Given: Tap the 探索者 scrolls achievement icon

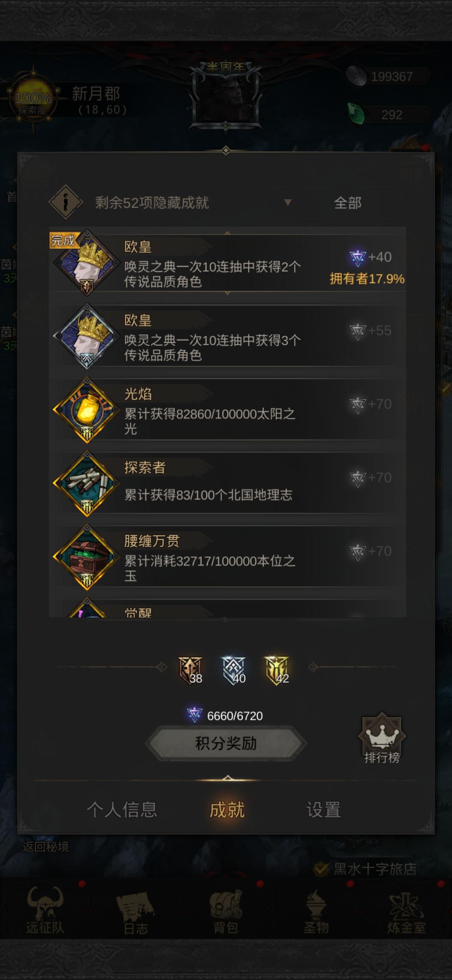Looking at the screenshot, I should click(x=87, y=484).
